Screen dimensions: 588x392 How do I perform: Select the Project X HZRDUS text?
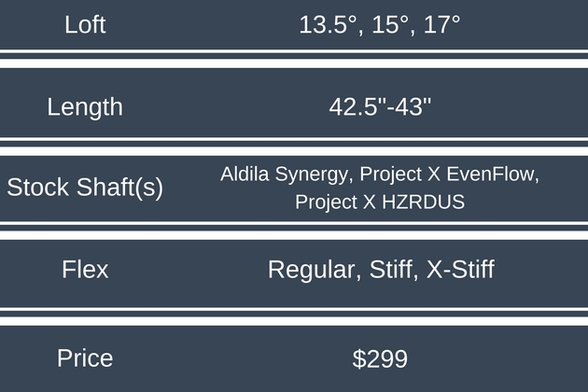click(379, 201)
